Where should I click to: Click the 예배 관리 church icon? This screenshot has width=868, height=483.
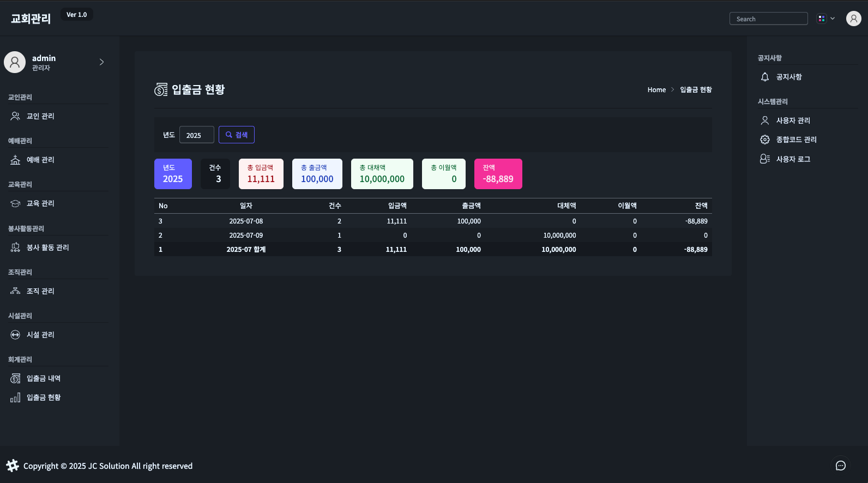(15, 160)
